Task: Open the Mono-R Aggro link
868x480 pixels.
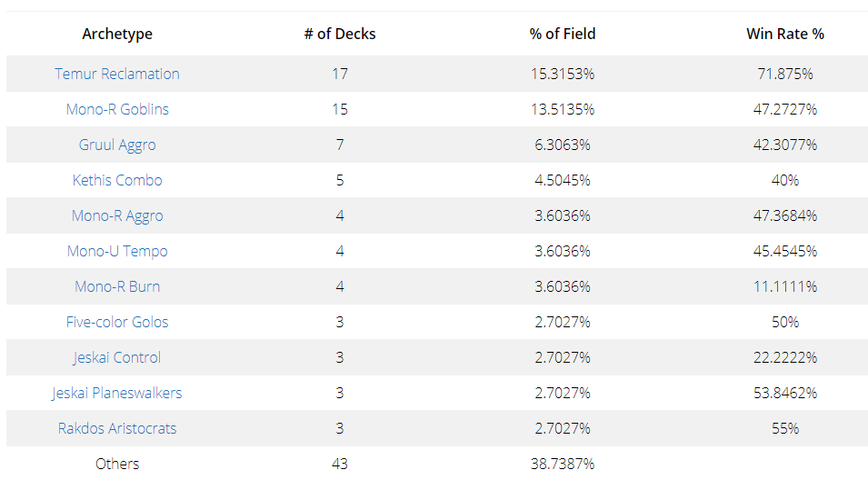Action: click(117, 215)
